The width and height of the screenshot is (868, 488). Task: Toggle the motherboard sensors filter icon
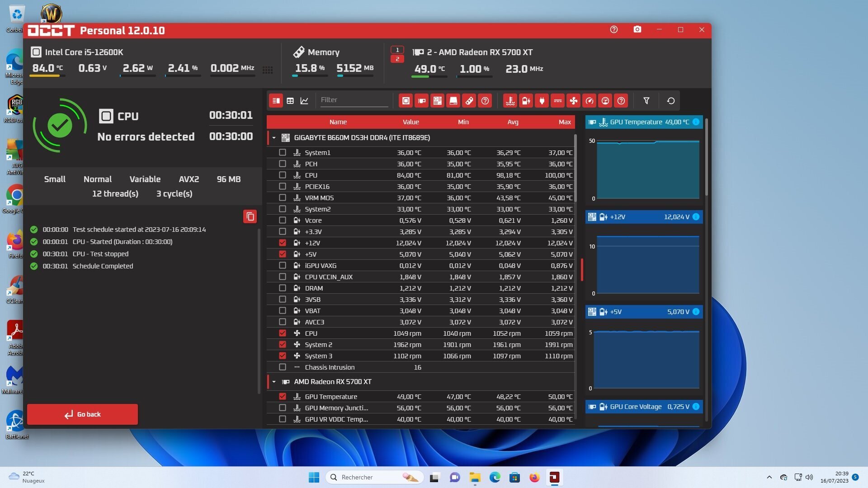click(437, 101)
